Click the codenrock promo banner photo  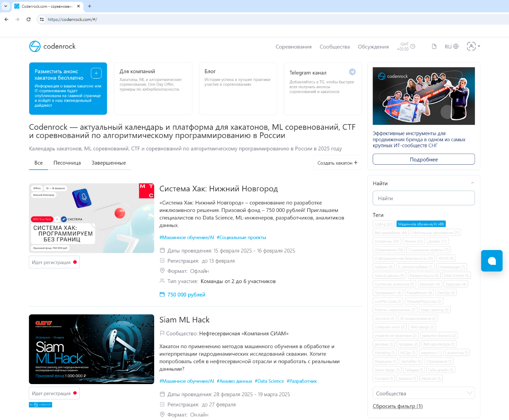424,96
